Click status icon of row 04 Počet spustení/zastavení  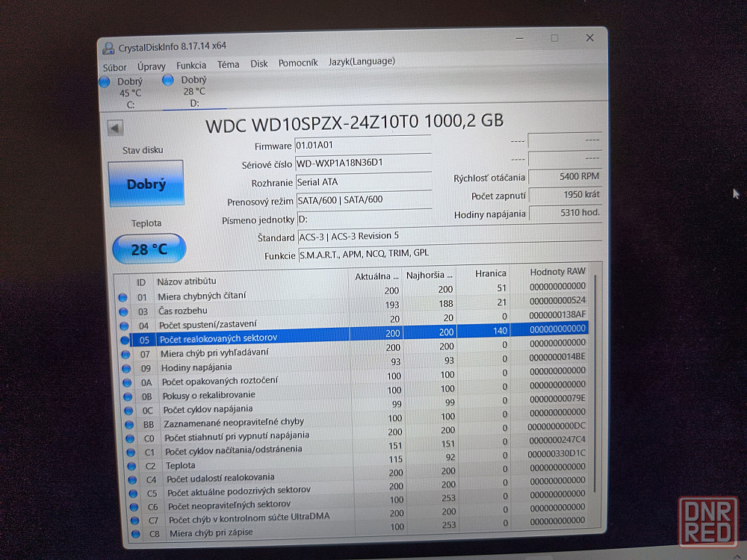tap(124, 326)
